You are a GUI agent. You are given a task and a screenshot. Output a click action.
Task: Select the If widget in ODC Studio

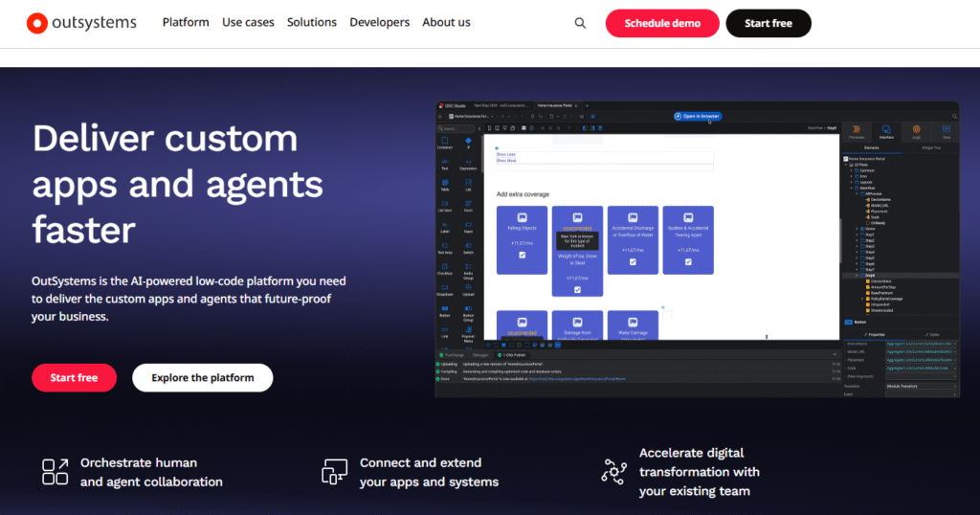(x=468, y=144)
